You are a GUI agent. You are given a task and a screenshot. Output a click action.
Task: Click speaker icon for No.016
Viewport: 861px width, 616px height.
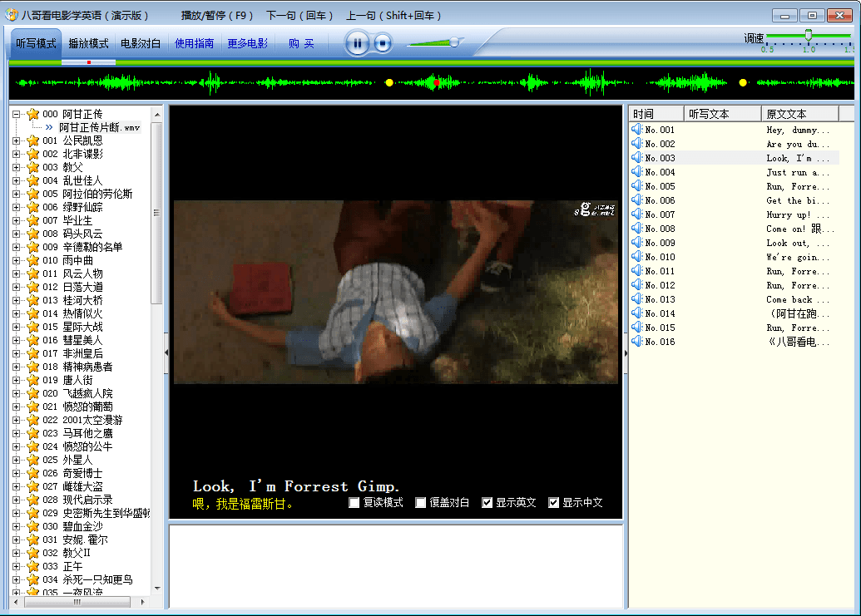636,342
